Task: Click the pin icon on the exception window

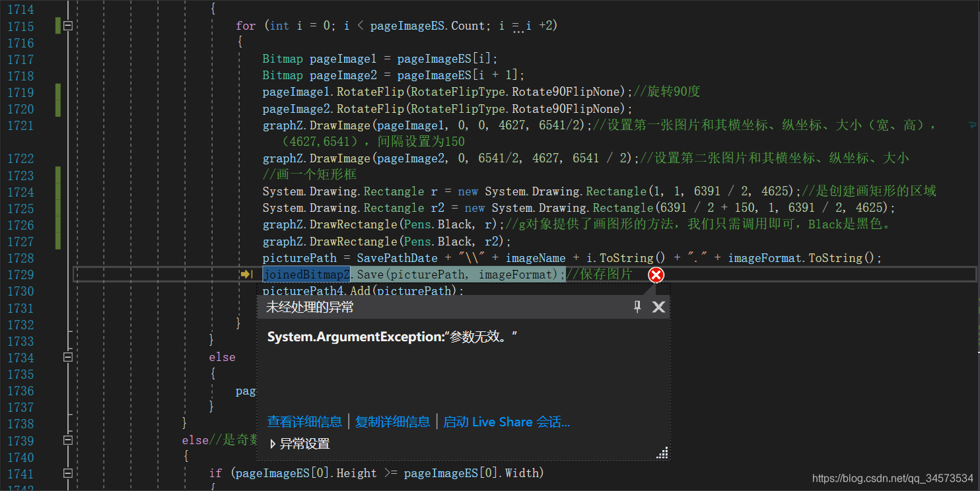Action: click(637, 306)
